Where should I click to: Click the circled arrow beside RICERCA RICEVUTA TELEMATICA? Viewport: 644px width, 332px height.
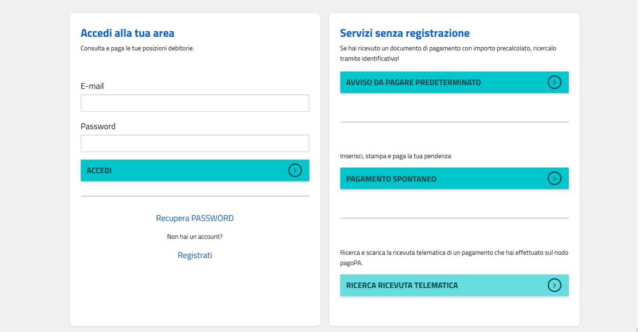pyautogui.click(x=554, y=285)
